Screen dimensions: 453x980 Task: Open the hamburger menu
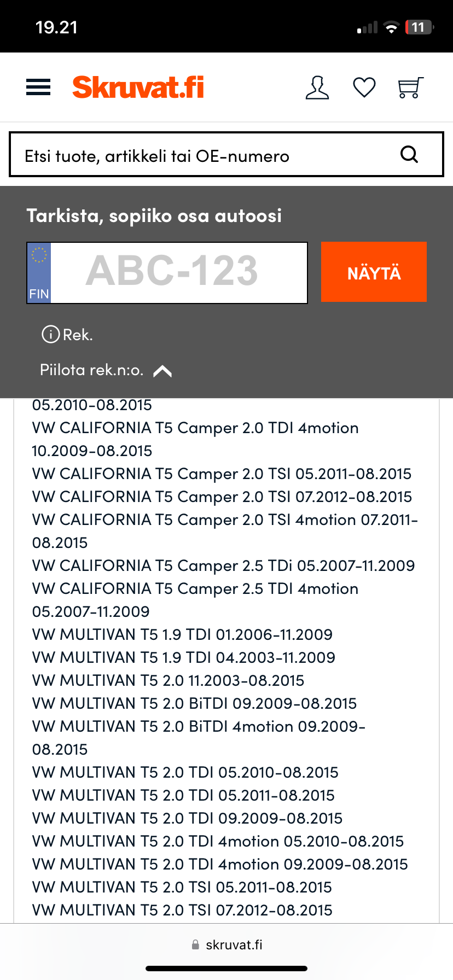[x=38, y=87]
